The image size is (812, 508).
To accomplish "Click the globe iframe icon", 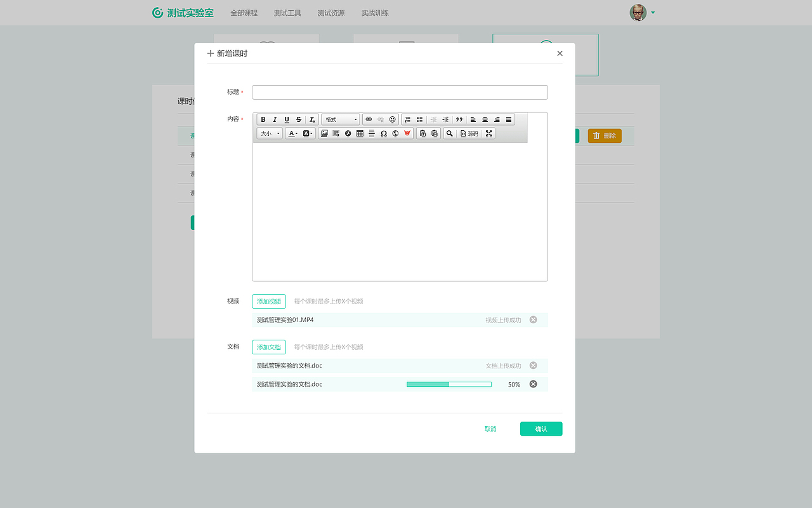I will [x=395, y=133].
